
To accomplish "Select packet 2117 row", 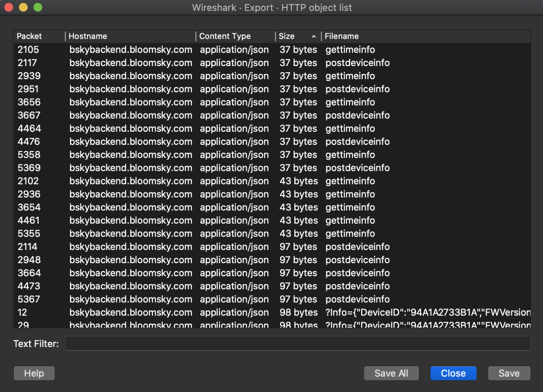I will tap(272, 63).
